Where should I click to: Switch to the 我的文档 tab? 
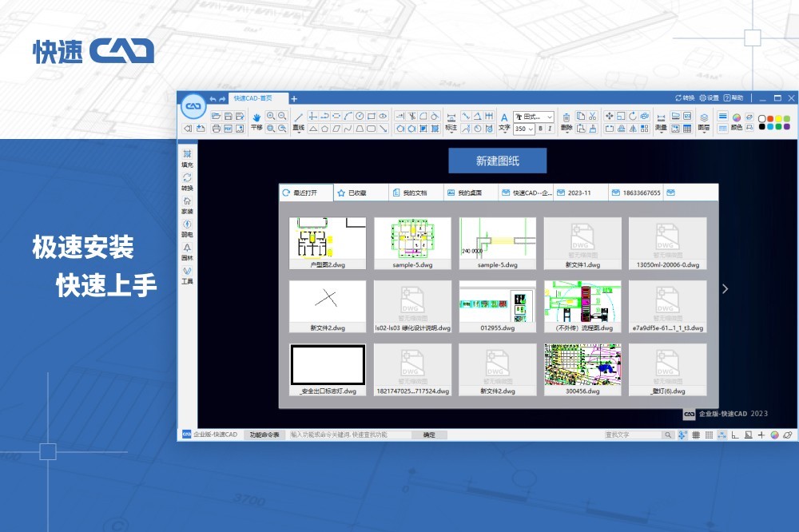point(415,193)
